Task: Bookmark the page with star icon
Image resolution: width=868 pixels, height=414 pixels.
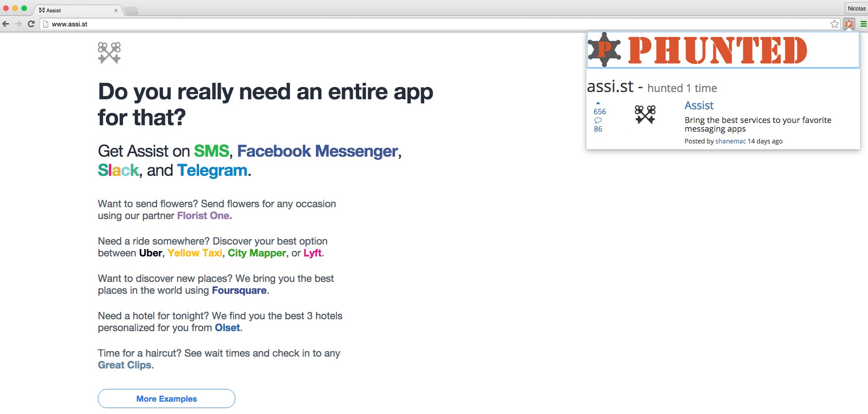Action: 834,24
